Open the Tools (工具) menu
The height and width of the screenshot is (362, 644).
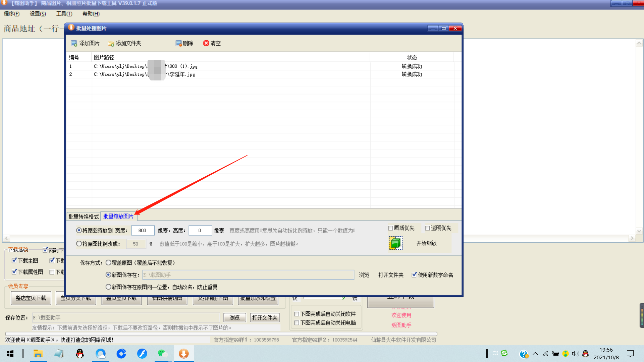tap(64, 14)
